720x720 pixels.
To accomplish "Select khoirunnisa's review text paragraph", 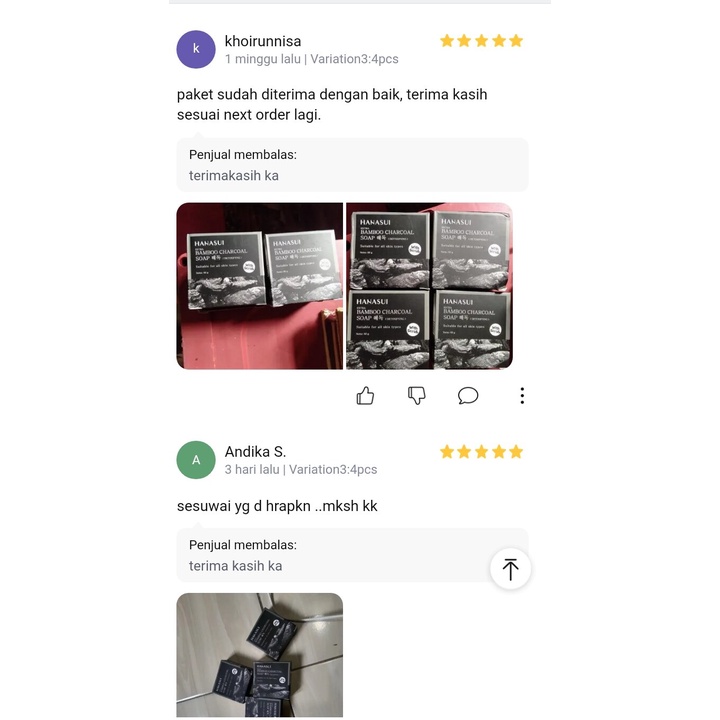I will 332,104.
